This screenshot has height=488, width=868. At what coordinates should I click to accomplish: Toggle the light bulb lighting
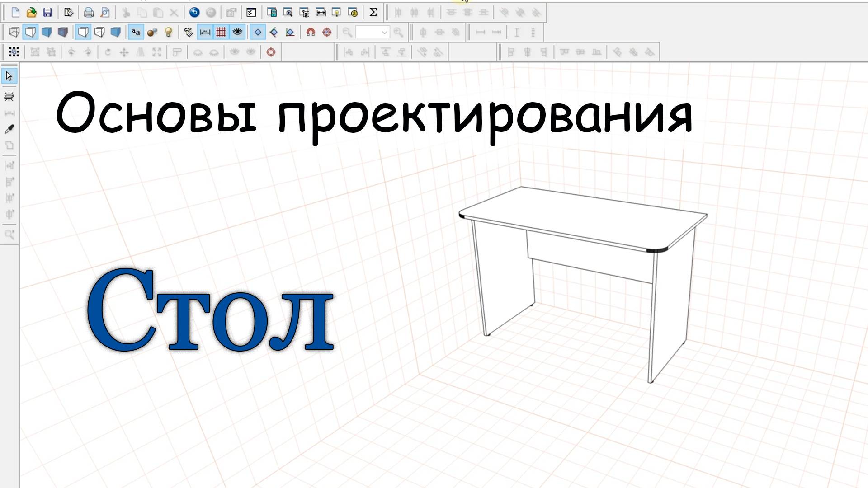pos(169,32)
